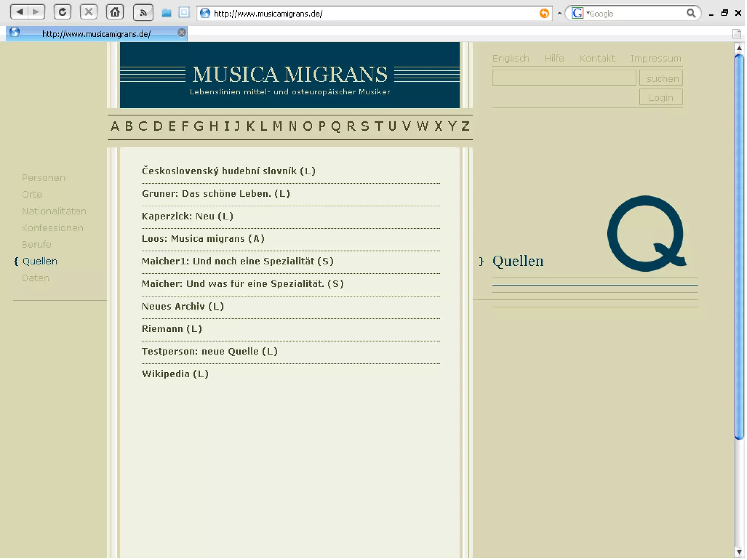Open the Wikipedia (L) source link
This screenshot has width=747, height=560.
pyautogui.click(x=175, y=374)
